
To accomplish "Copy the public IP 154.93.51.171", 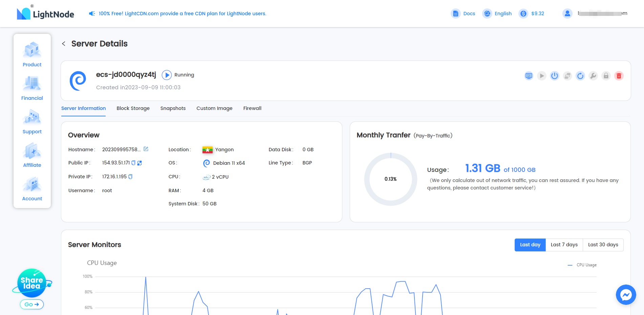I will click(133, 163).
